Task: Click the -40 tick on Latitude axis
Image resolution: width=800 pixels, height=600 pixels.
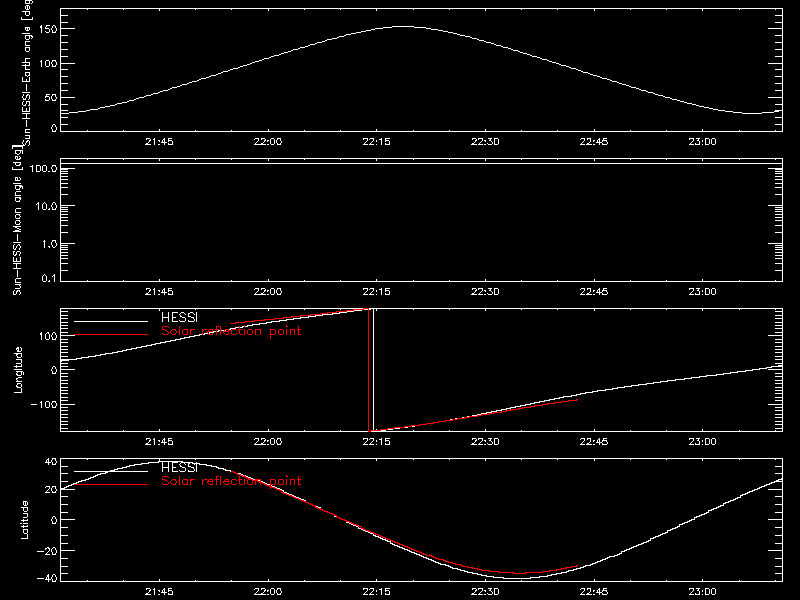Action: pos(47,579)
